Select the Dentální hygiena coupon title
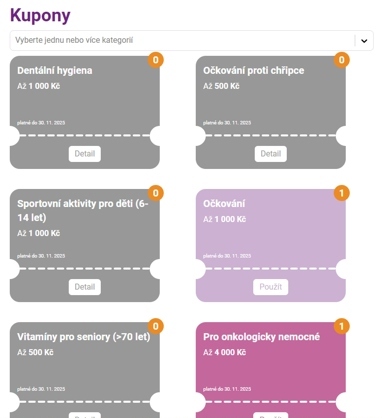The height and width of the screenshot is (418, 382). (x=55, y=71)
